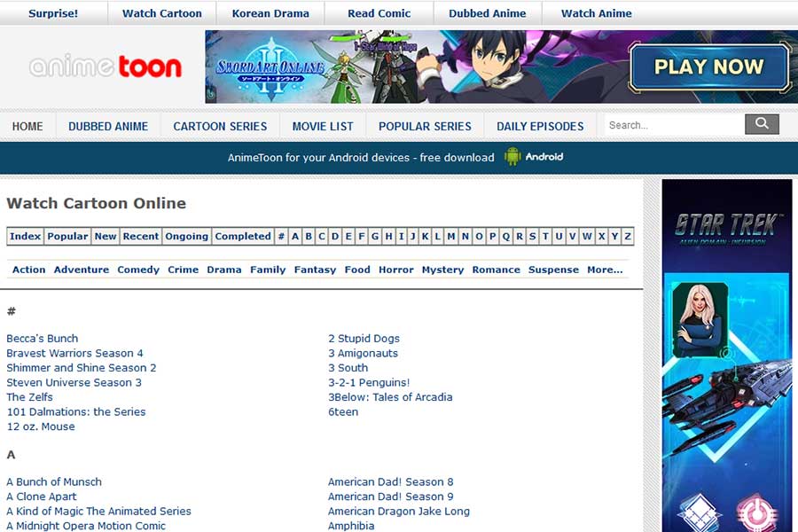Open 3 Amigonauts link
The image size is (798, 532).
point(363,353)
